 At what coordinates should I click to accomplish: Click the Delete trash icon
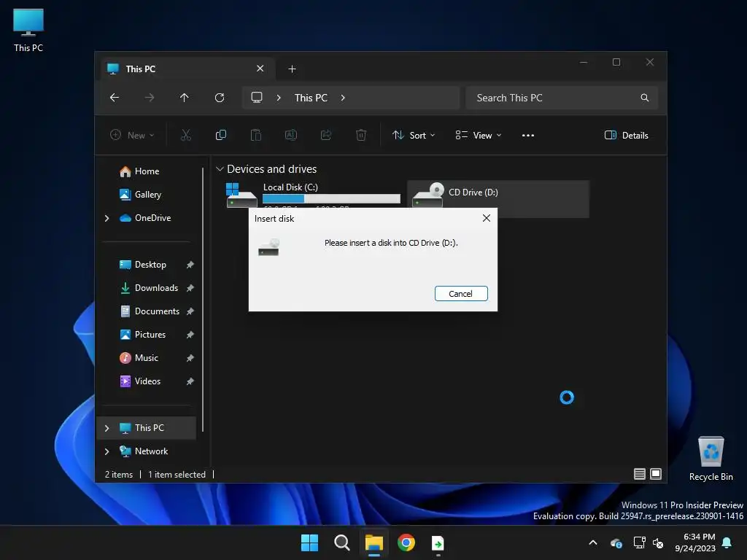pyautogui.click(x=361, y=135)
